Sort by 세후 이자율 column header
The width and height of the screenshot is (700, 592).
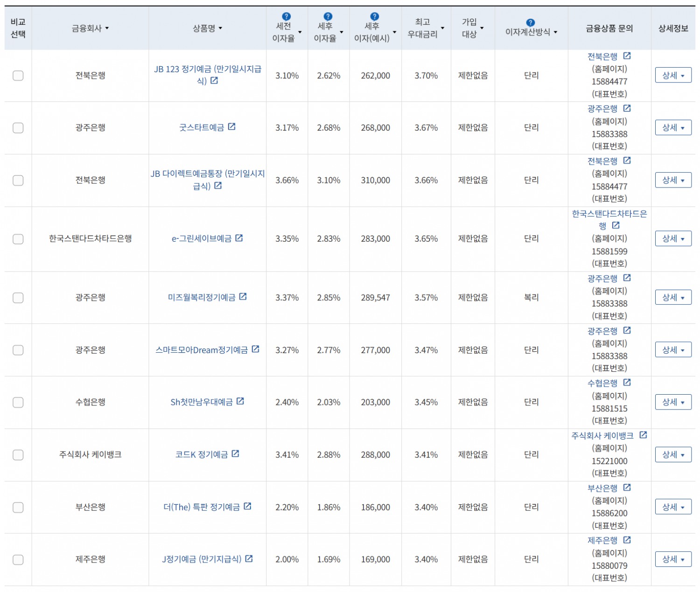pyautogui.click(x=329, y=32)
